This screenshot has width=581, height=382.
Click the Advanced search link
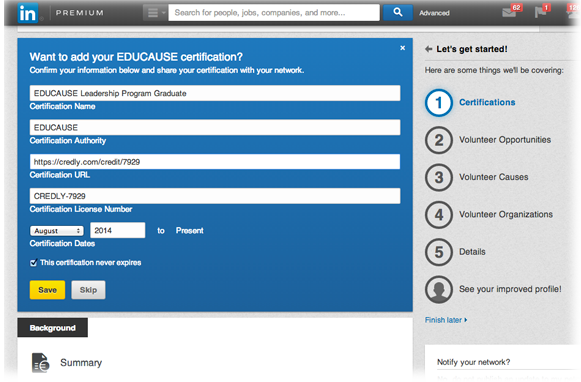pos(434,13)
